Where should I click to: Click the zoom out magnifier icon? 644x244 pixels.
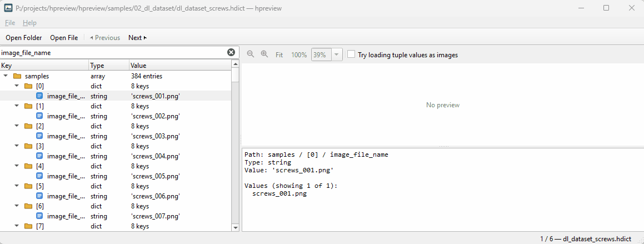coord(250,54)
